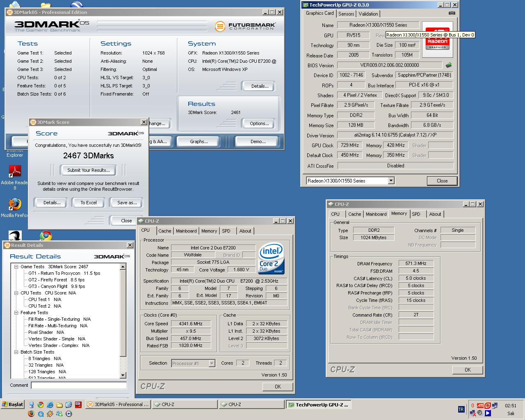The image size is (525, 420).
Task: Open the Cache tab in CPU-Z memory window
Action: coord(354,214)
